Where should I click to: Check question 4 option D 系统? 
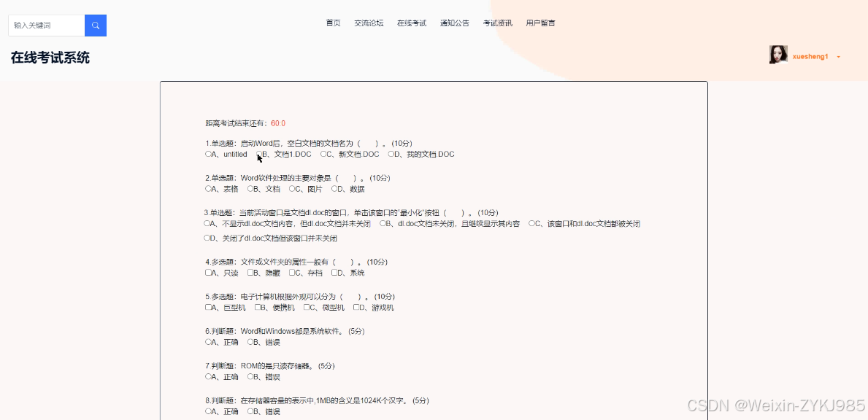click(334, 273)
